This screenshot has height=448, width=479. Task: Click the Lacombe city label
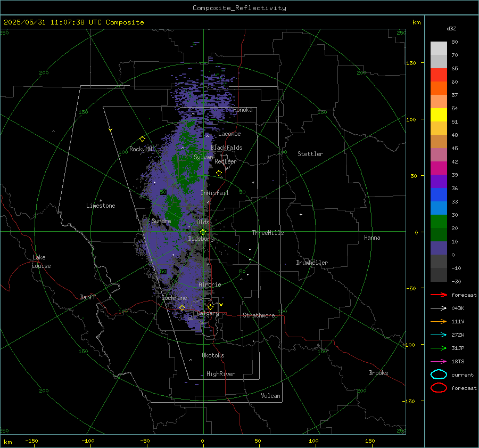click(229, 134)
